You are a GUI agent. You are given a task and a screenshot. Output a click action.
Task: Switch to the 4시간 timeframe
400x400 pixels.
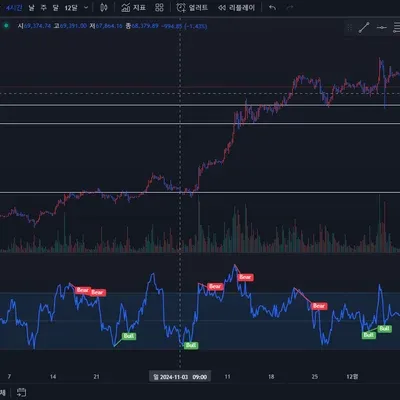[x=14, y=7]
